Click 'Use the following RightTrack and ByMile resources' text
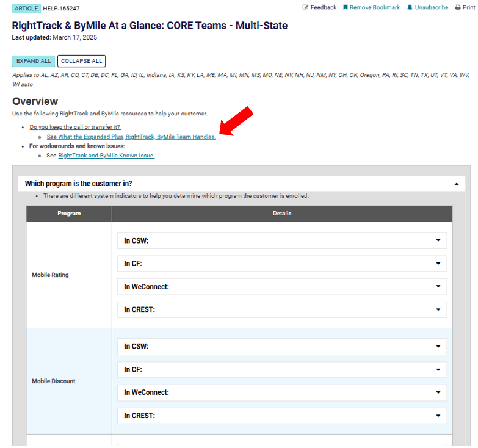Viewport: 478px width, 448px height. (x=110, y=114)
